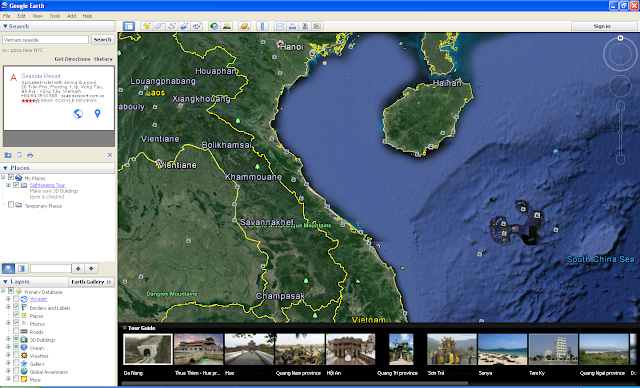Click the zoom slider in the navigation controls
The height and width of the screenshot is (388, 640).
click(x=620, y=133)
